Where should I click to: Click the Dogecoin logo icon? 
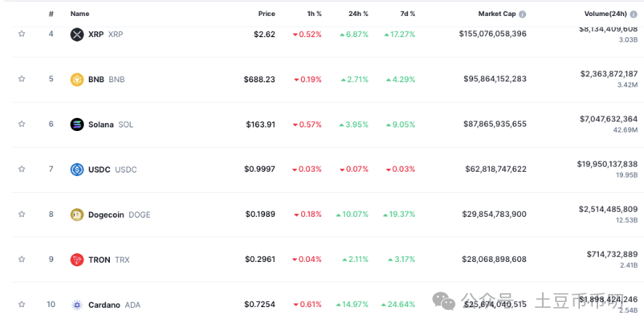pyautogui.click(x=76, y=215)
